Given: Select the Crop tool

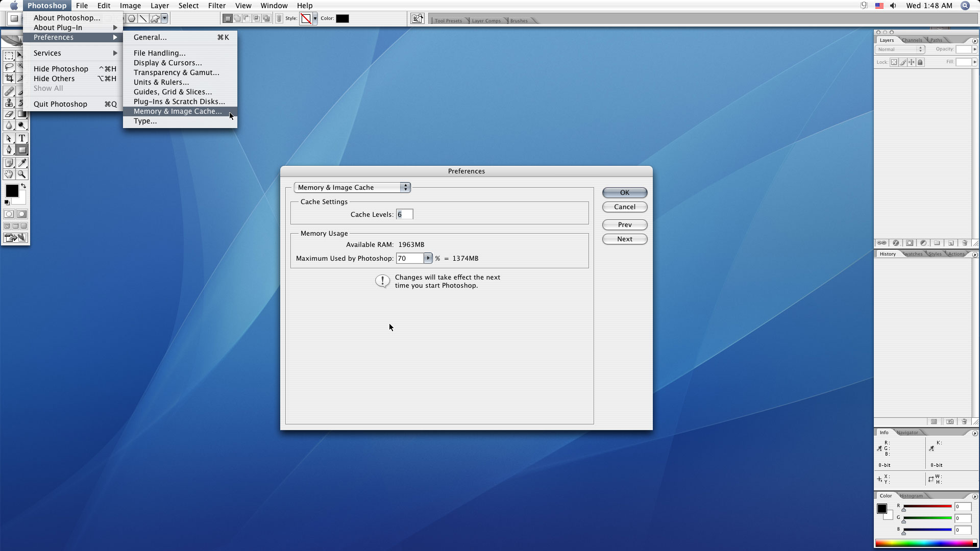Looking at the screenshot, I should [9, 79].
